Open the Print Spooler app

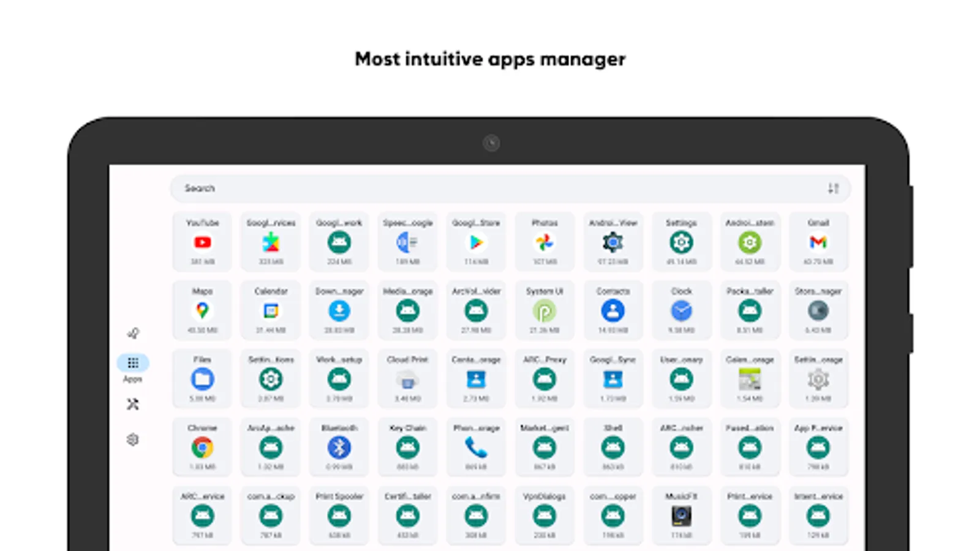pyautogui.click(x=339, y=516)
